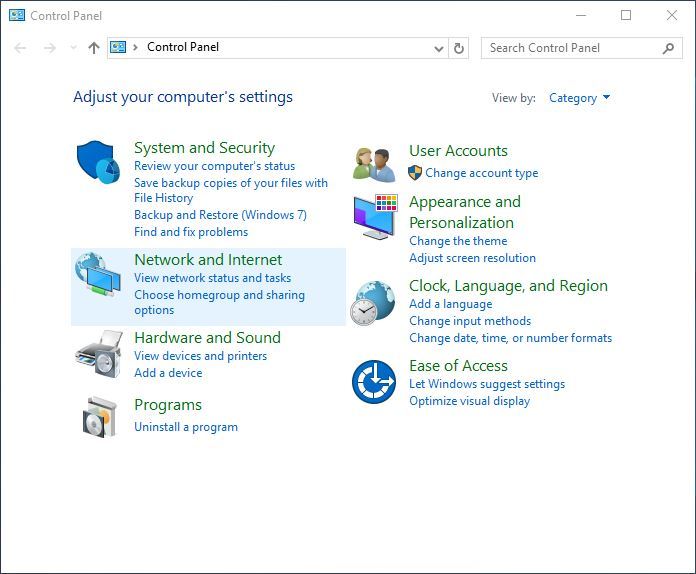
Task: Click the Control Panel breadcrumb chevron
Action: tap(135, 47)
